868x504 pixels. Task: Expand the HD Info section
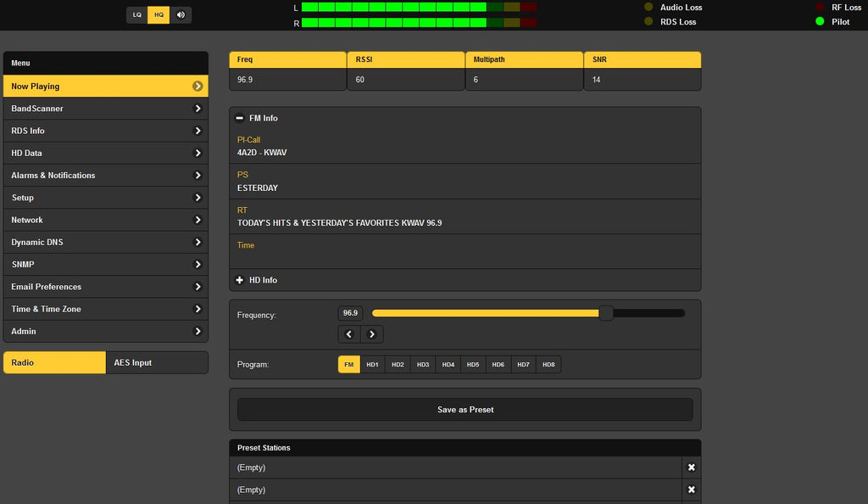point(240,280)
